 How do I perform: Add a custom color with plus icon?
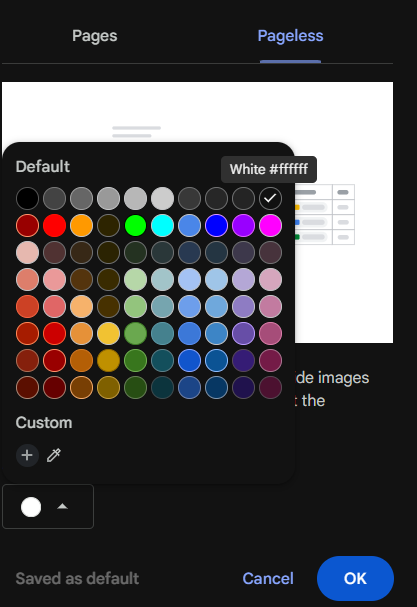[27, 455]
